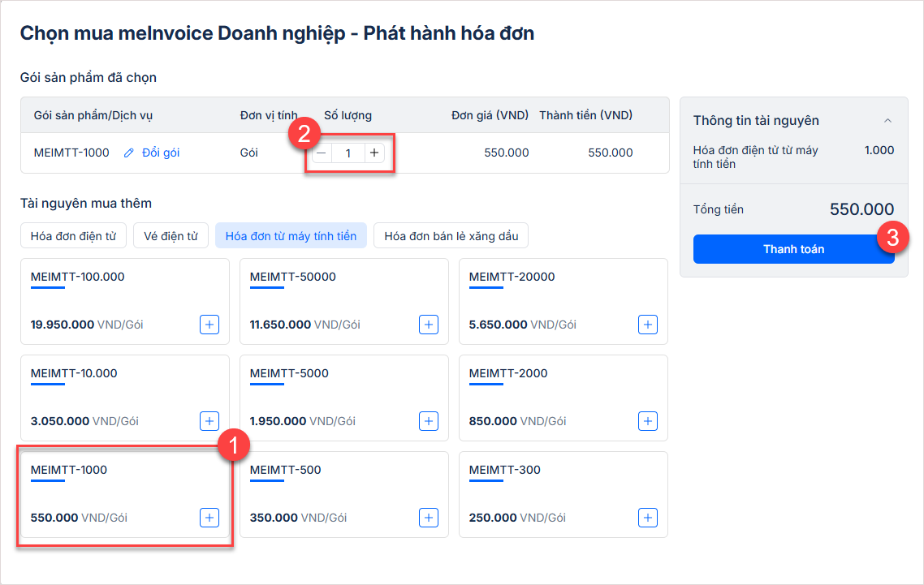924x585 pixels.
Task: Add the MEIMTT-100.000 package with plus icon
Action: click(x=209, y=325)
